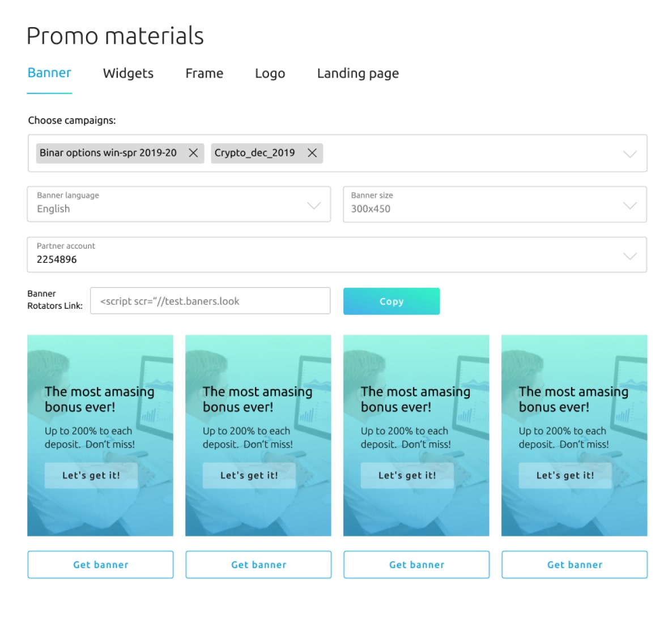Remove the Binar options win-spr 2019-20 tag

pos(193,153)
